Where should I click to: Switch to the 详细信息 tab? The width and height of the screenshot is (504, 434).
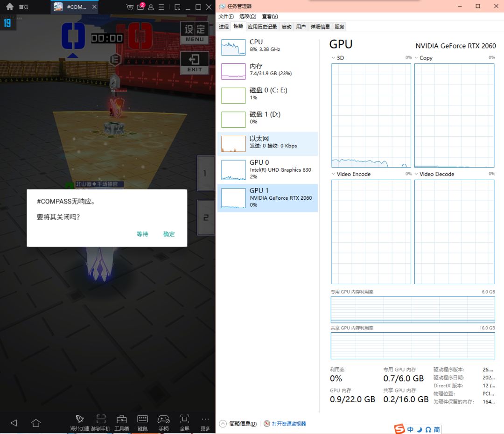[320, 27]
